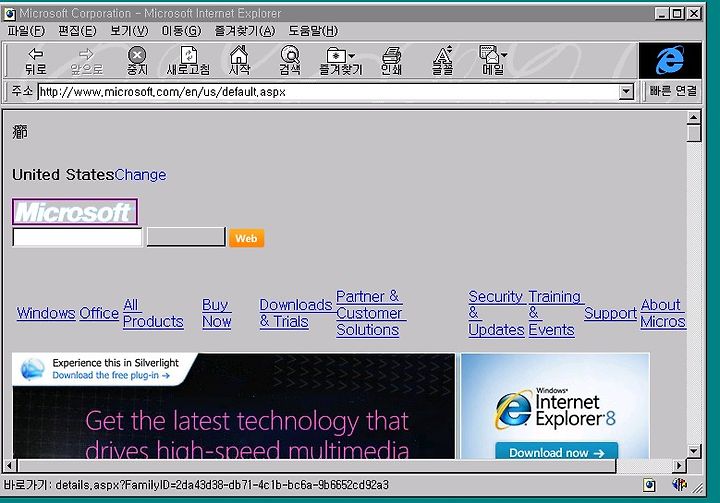
Task: Click the vertical scrollbar thumb
Action: [x=694, y=133]
